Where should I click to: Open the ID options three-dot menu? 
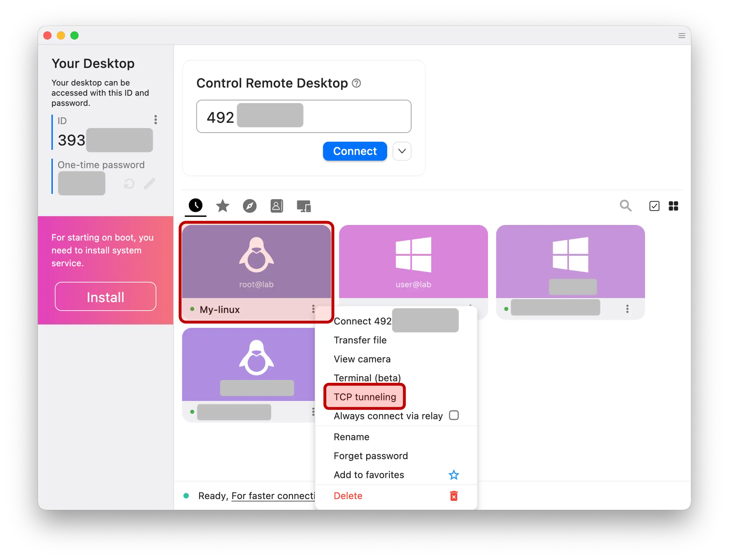(x=155, y=120)
